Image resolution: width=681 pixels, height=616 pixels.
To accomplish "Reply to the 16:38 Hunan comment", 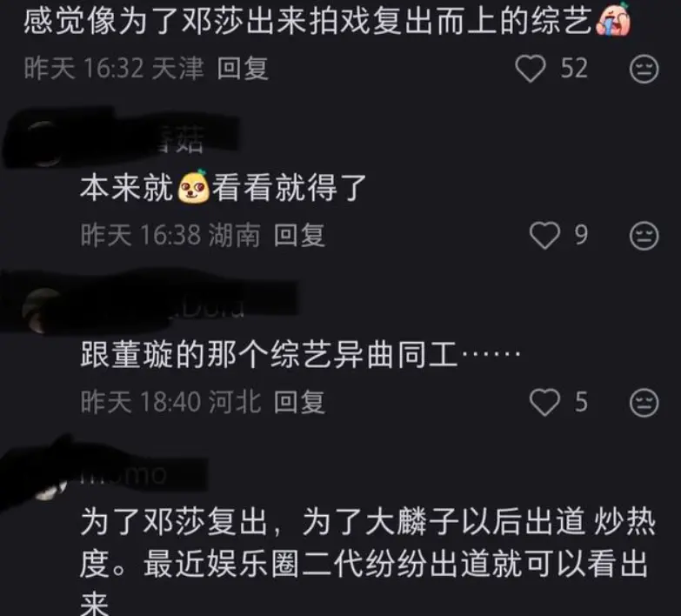I will pyautogui.click(x=299, y=236).
